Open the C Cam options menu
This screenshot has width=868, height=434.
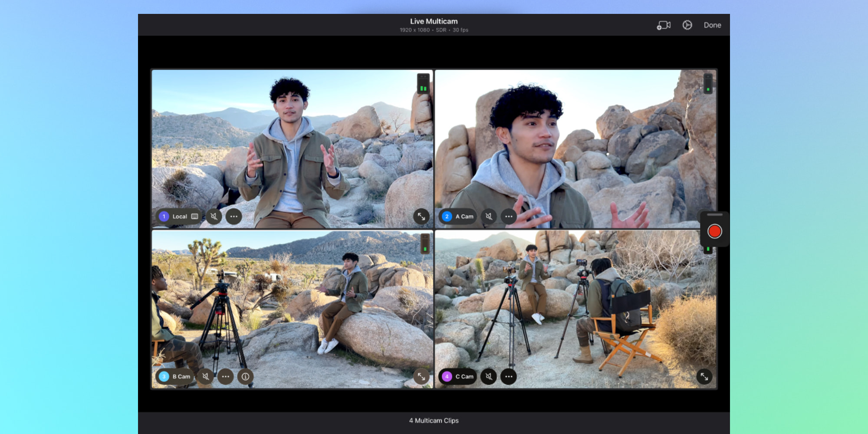click(509, 377)
